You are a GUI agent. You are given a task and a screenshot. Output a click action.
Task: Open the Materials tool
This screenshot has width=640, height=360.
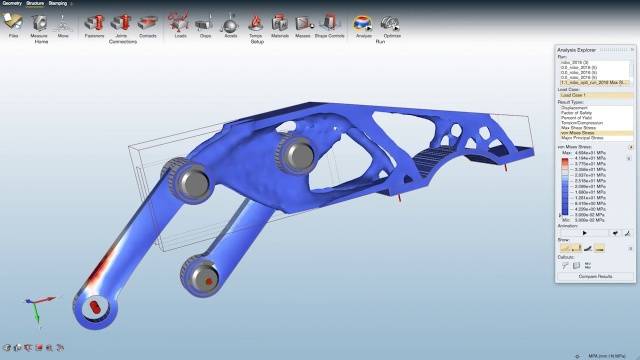pos(280,23)
